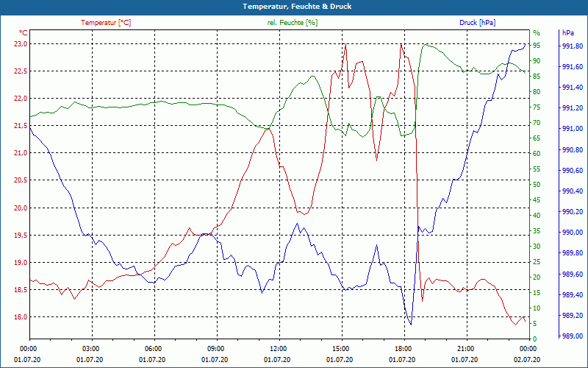
Task: Click the 20 humidity axis value
Action: click(537, 277)
